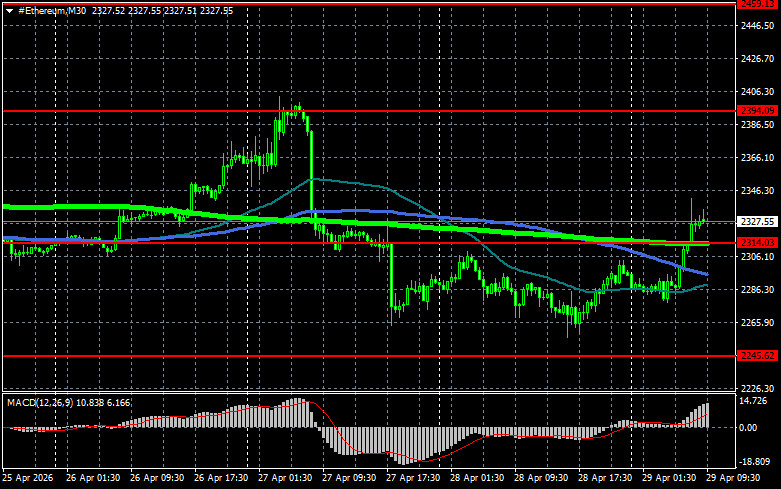Click the 2366.10 price scale value
This screenshot has height=489, width=781.
pyautogui.click(x=758, y=157)
